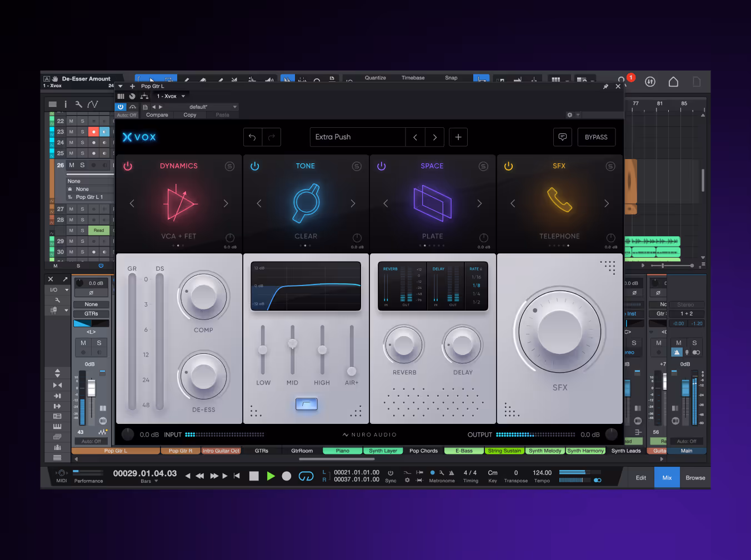The width and height of the screenshot is (751, 560).
Task: Select the Piano track tab at the bottom
Action: 342,451
